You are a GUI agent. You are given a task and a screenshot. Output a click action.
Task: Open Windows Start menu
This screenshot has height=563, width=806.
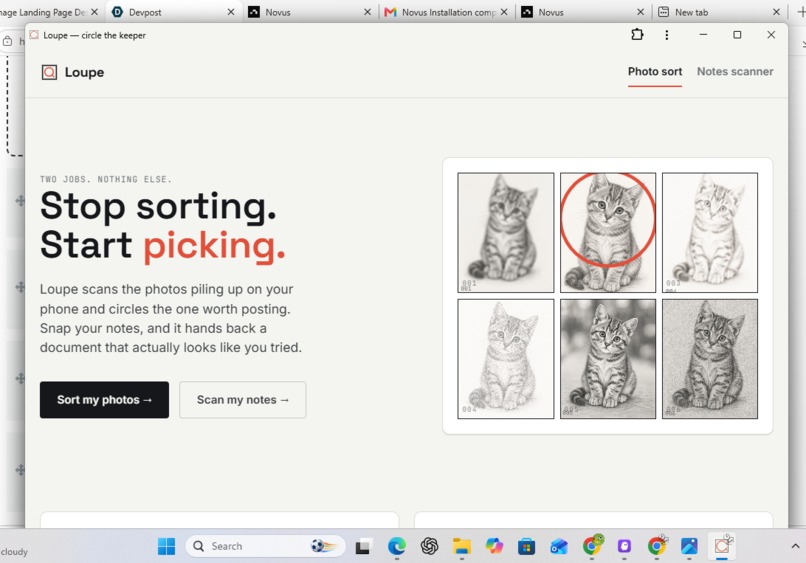pyautogui.click(x=166, y=546)
